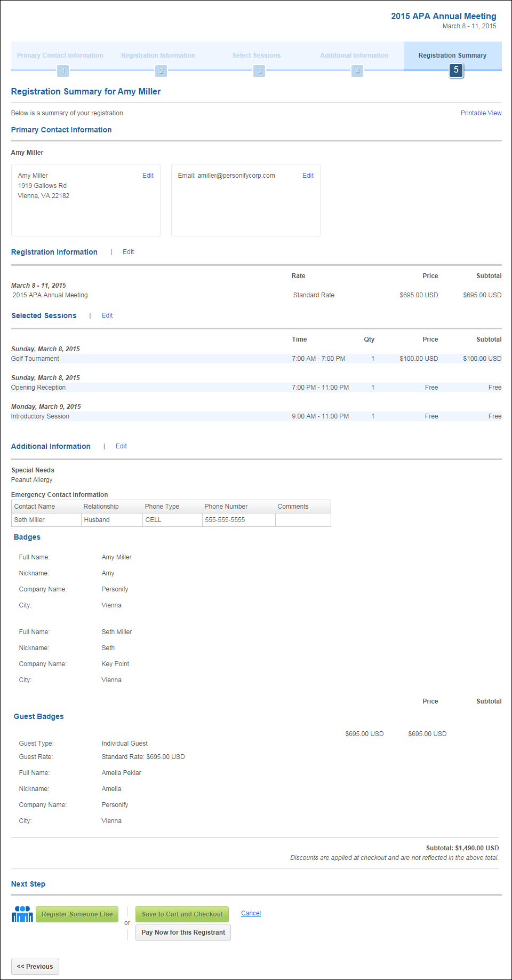The width and height of the screenshot is (512, 980).
Task: Click step 2 number marker in progress bar
Action: coord(161,70)
